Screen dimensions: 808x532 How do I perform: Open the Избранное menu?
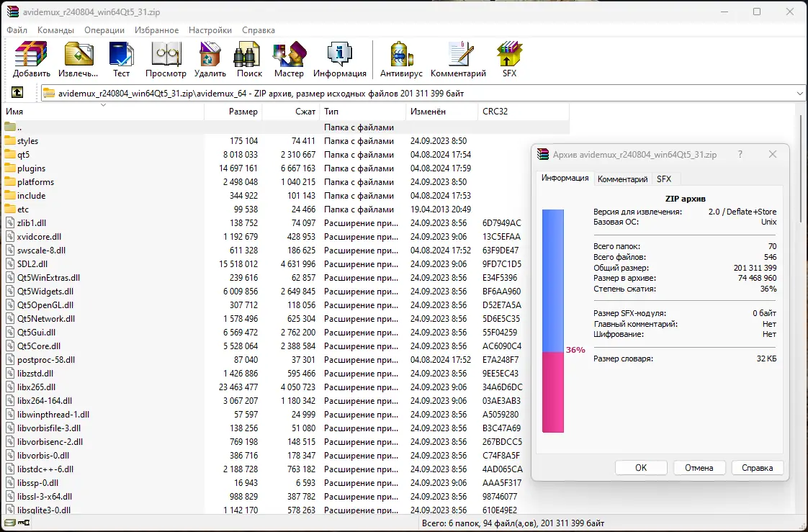(157, 30)
